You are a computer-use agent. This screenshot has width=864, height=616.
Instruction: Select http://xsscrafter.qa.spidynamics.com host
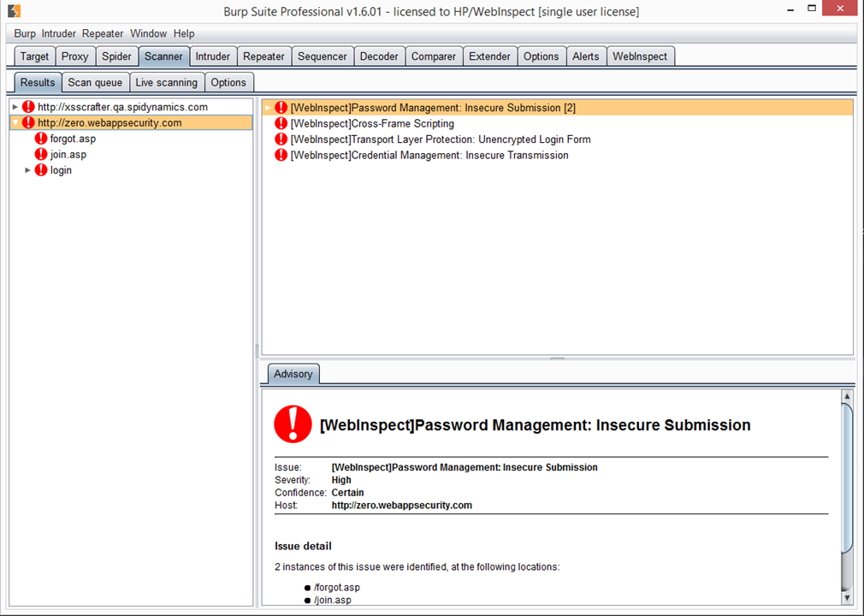click(x=122, y=107)
